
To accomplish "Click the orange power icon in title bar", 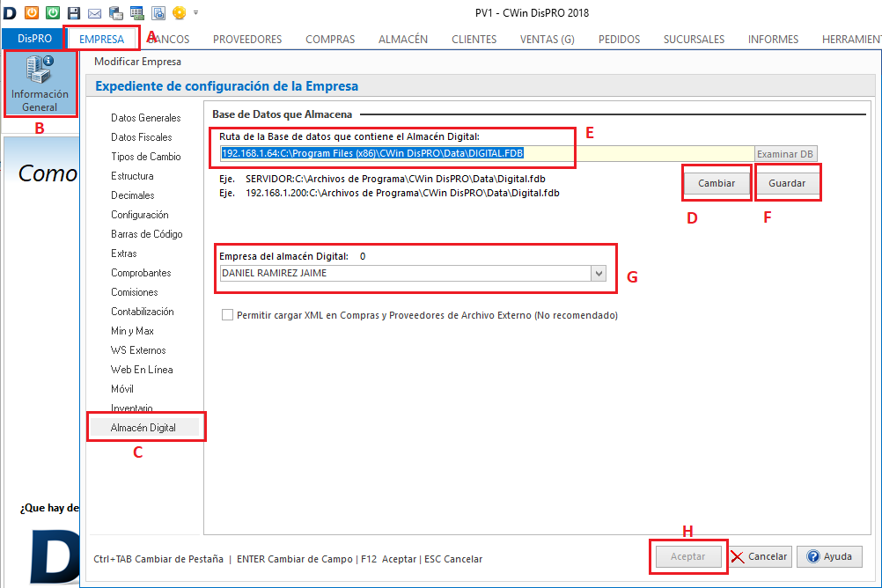I will tap(31, 12).
